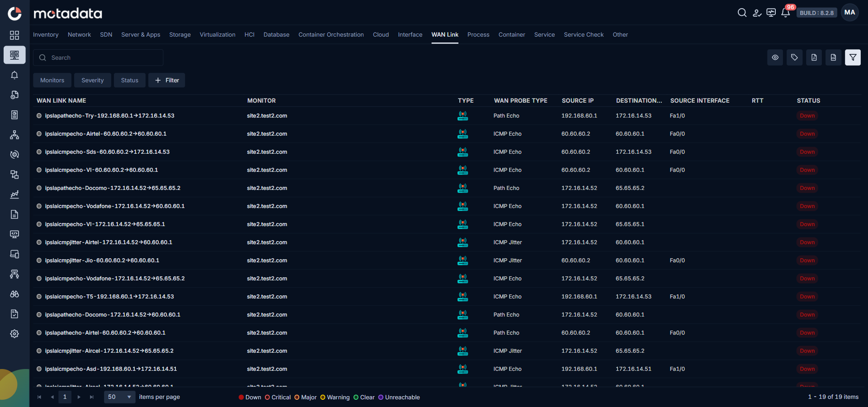Toggle the eye visibility button
The image size is (868, 407).
coord(775,57)
